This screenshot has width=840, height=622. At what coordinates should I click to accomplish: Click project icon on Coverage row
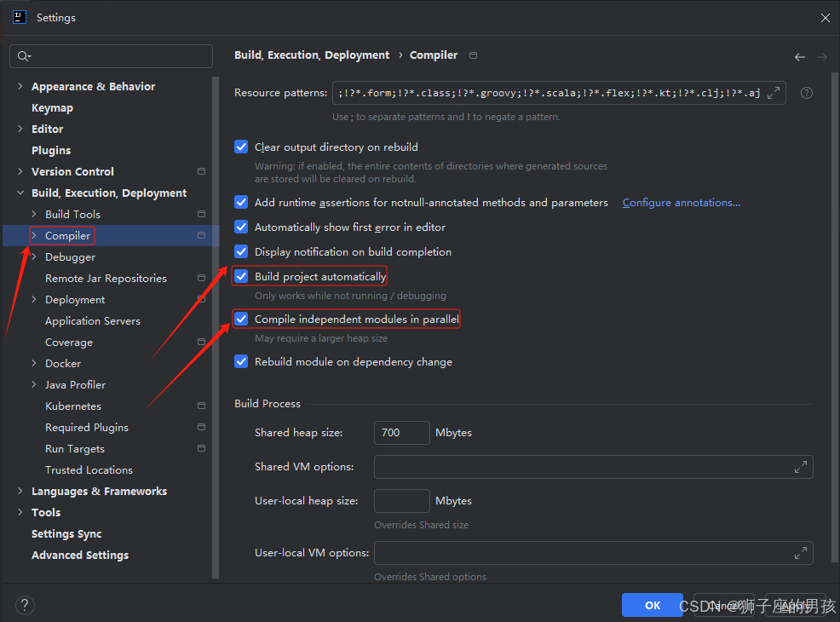[x=201, y=342]
